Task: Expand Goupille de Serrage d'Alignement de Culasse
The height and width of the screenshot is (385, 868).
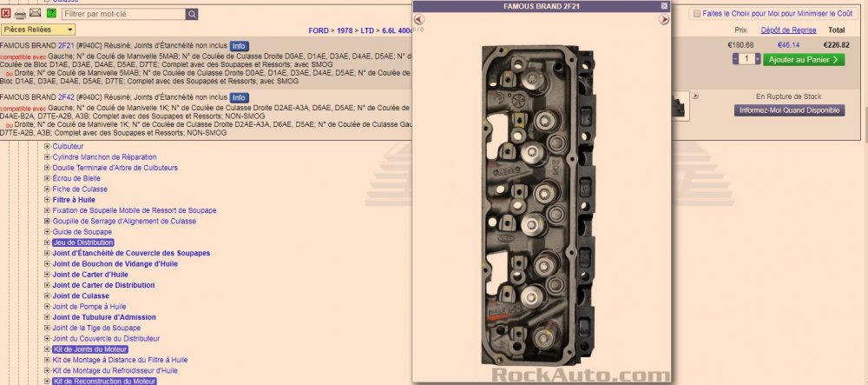Action: [x=47, y=221]
